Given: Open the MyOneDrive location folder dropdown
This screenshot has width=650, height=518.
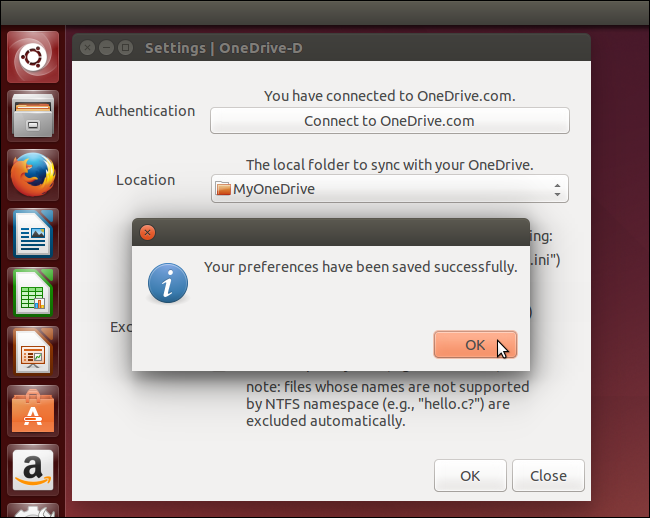Looking at the screenshot, I should pyautogui.click(x=390, y=189).
